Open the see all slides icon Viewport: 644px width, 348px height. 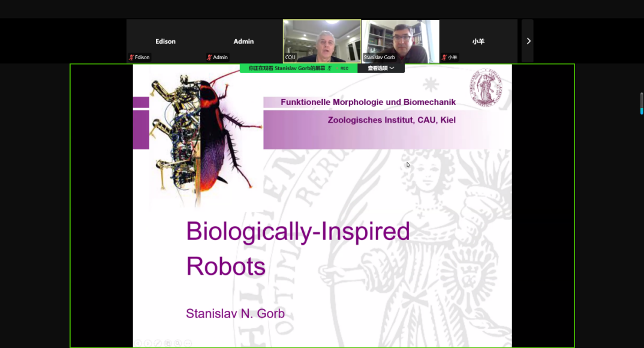pyautogui.click(x=168, y=343)
